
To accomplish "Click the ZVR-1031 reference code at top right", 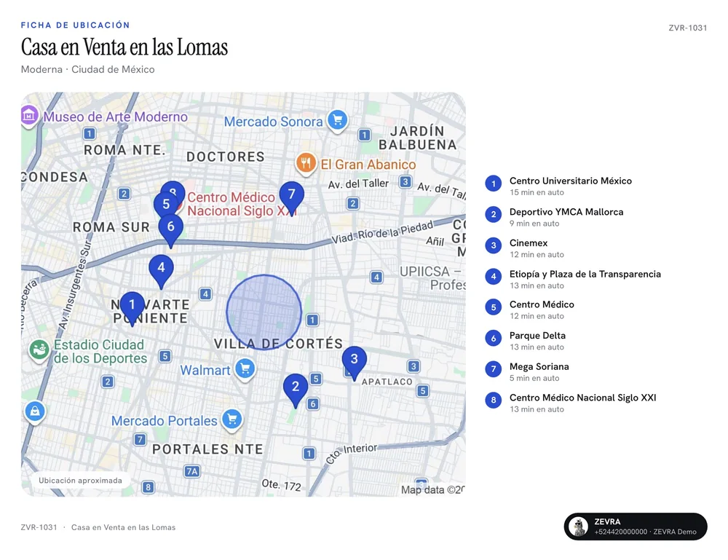I will (688, 28).
